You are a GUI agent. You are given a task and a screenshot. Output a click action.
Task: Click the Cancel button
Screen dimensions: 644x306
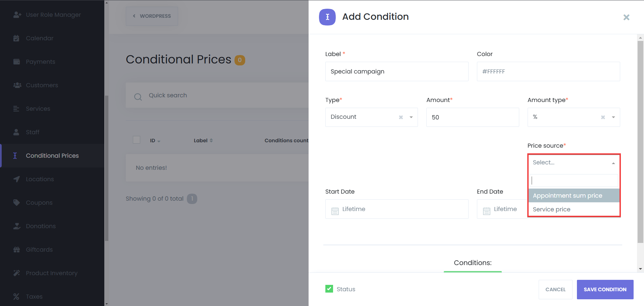pos(555,289)
